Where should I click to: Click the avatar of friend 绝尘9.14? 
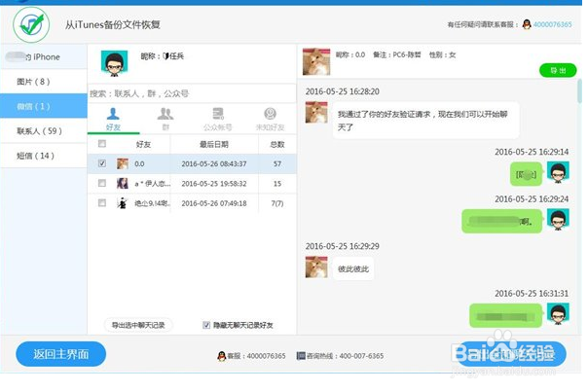click(123, 203)
